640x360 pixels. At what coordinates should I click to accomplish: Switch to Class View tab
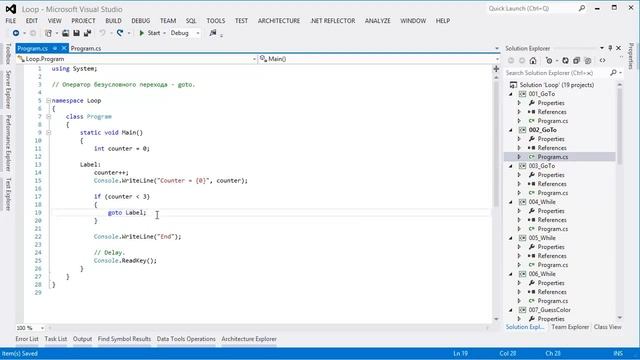click(607, 327)
